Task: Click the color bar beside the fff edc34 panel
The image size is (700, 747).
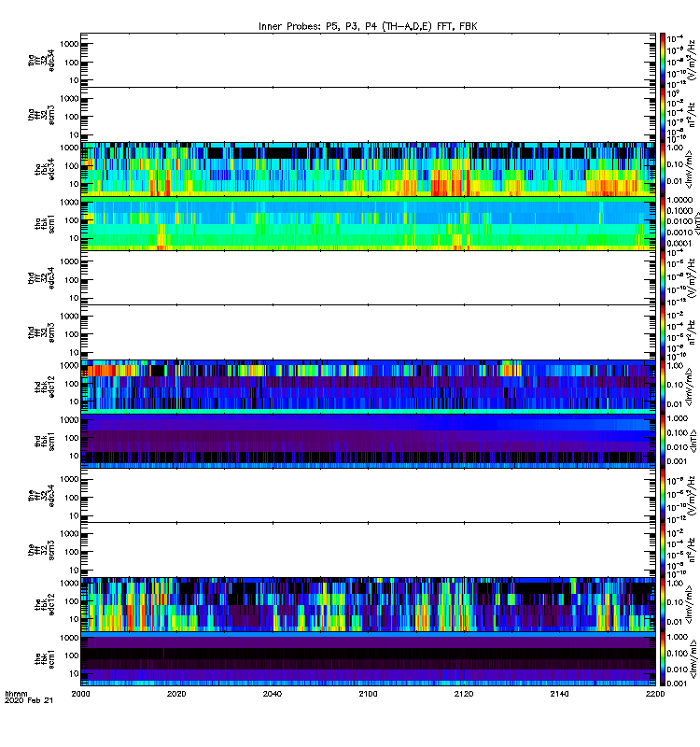Action: tap(663, 496)
